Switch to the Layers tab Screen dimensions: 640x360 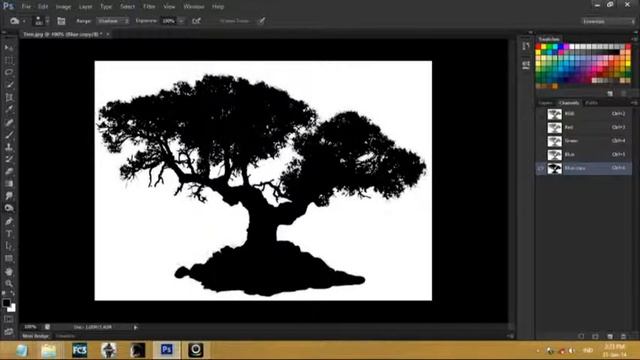tap(546, 103)
